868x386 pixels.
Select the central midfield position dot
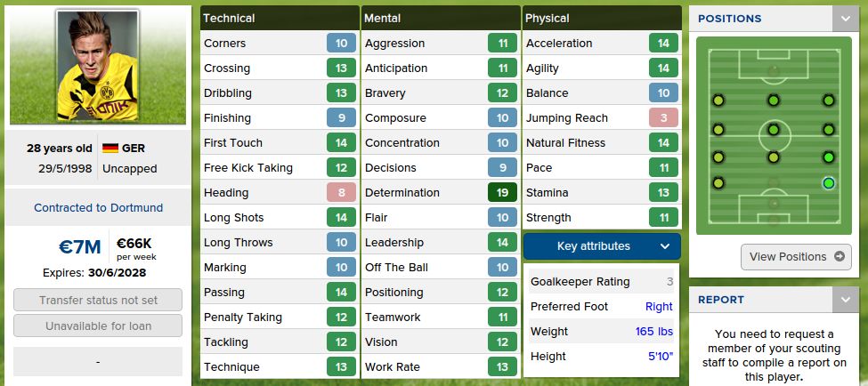[774, 130]
